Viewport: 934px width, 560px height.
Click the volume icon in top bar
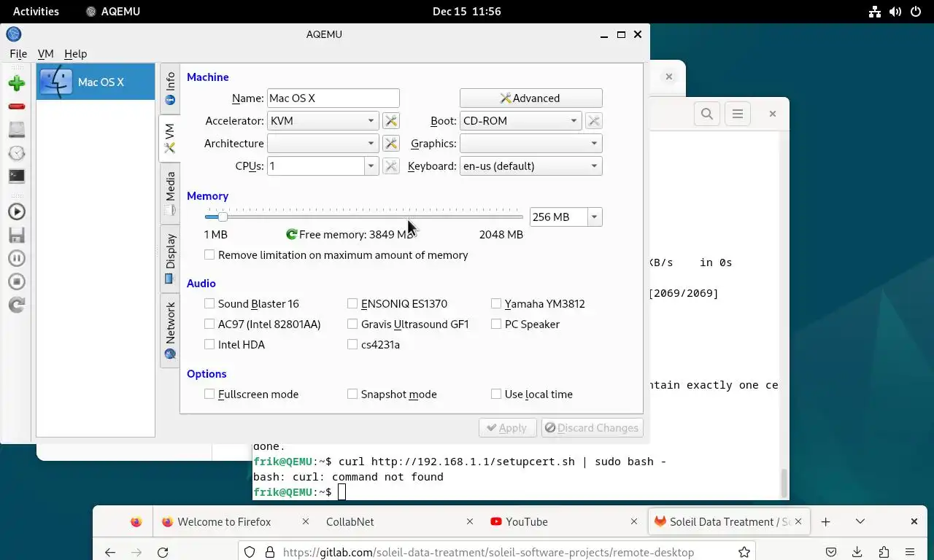pos(895,12)
